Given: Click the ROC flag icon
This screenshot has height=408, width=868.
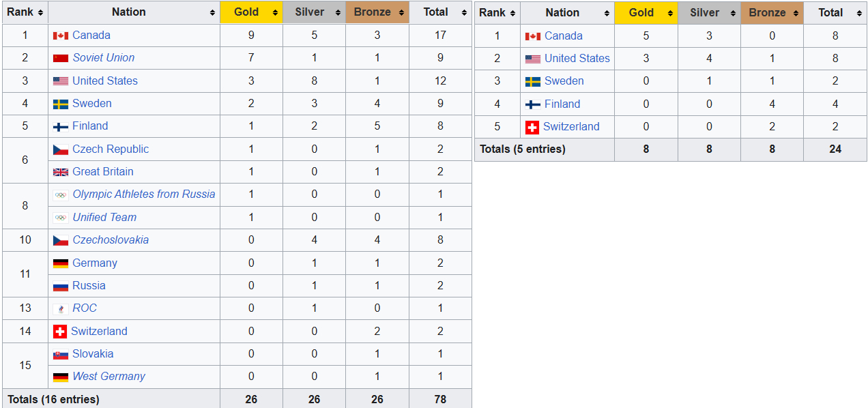Looking at the screenshot, I should [61, 308].
